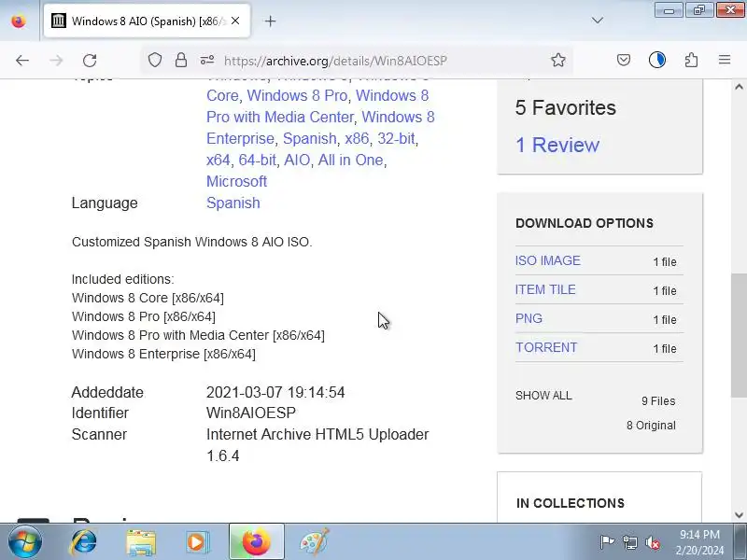Launch Internet Explorer from taskbar
The width and height of the screenshot is (747, 560).
[83, 542]
